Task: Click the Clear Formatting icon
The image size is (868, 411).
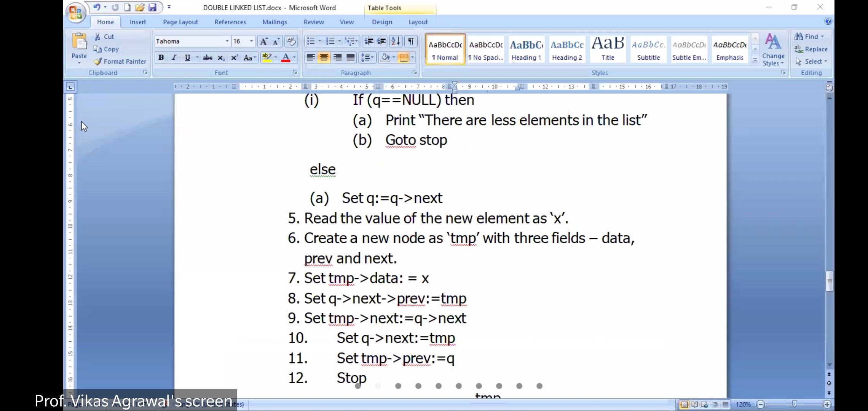Action: click(x=291, y=41)
